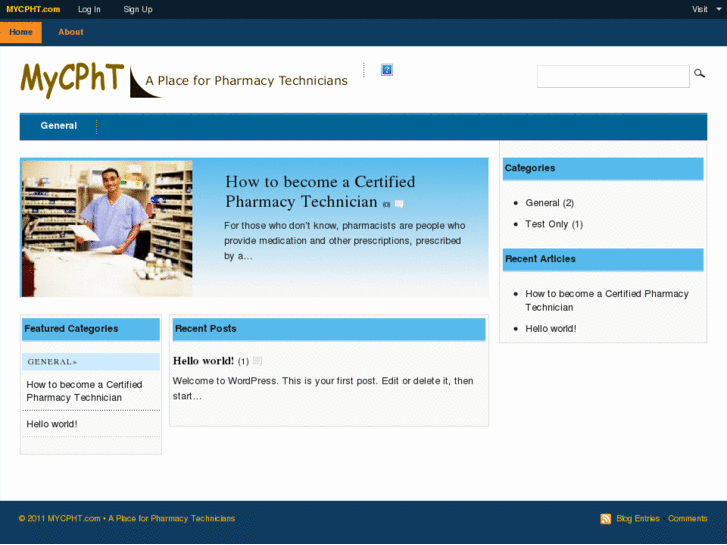The image size is (727, 545).
Task: Open Hello world! under Featured Categories
Action: (x=51, y=424)
